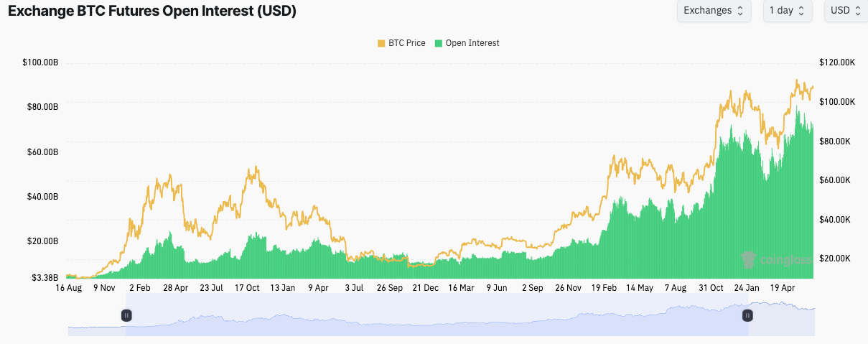The height and width of the screenshot is (344, 868).
Task: Click the $3.38B left axis baseline label
Action: pos(43,279)
